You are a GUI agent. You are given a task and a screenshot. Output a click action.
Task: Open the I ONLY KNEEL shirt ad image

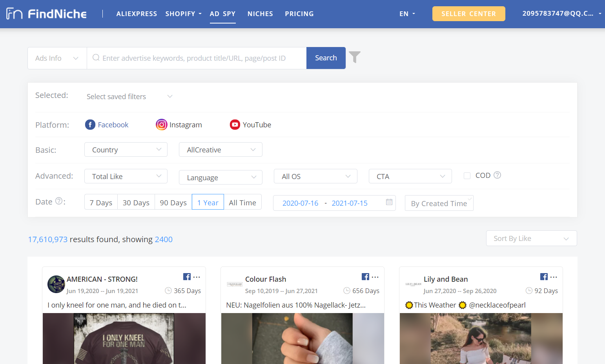124,339
